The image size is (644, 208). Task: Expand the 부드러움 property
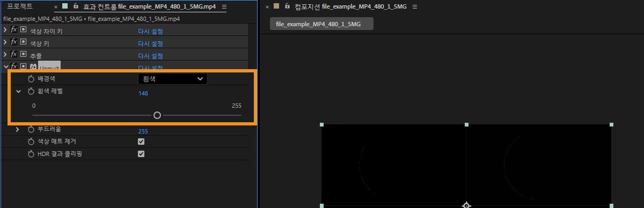18,130
